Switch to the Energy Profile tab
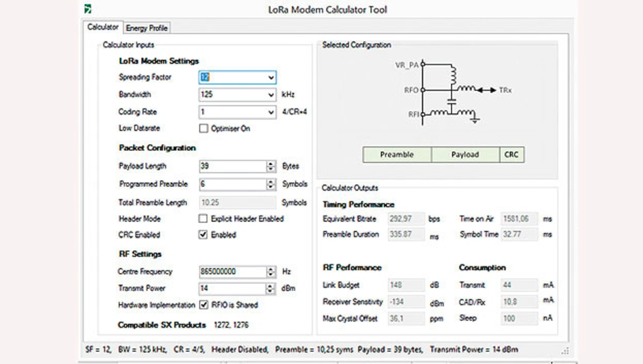 coord(147,28)
